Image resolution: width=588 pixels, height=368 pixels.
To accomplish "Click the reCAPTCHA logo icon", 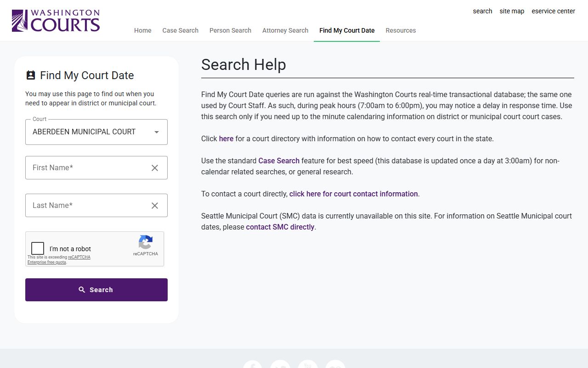I will coord(145,242).
